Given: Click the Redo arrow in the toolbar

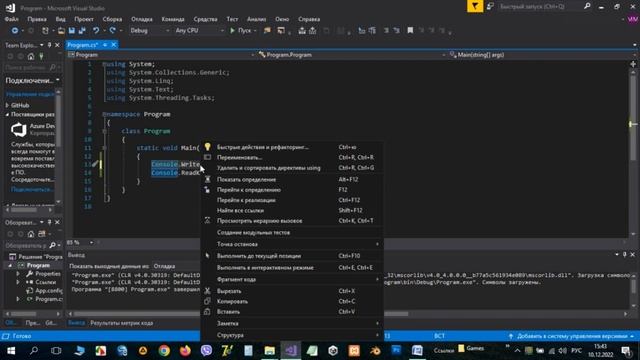Looking at the screenshot, I should [113, 31].
